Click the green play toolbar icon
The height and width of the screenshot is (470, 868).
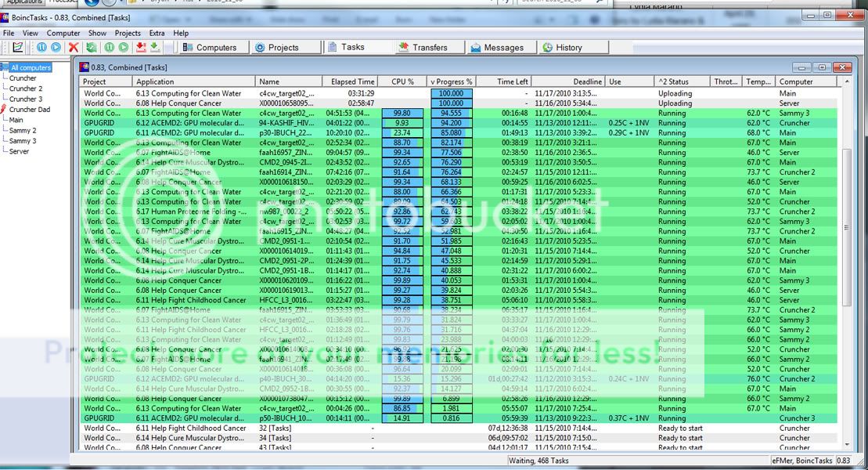122,48
